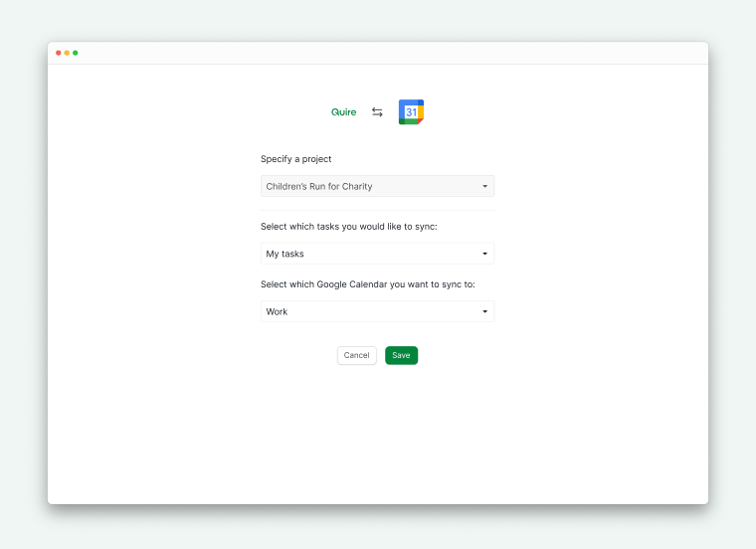The width and height of the screenshot is (756, 549).
Task: Open the Children's Run for Charity project dropdown
Action: [378, 186]
